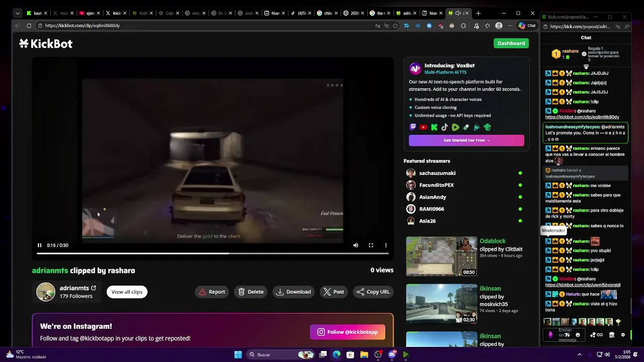Open File Explorer from the taskbar
The image size is (644, 362).
364,354
